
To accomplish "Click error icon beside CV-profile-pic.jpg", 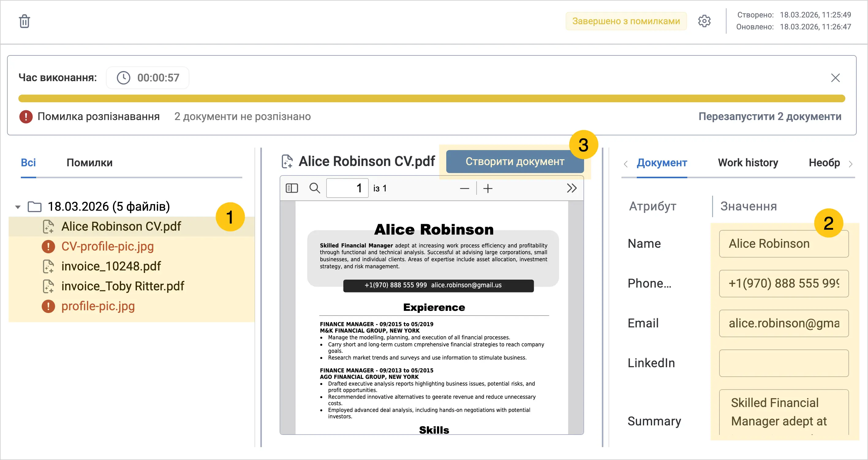I will [48, 246].
